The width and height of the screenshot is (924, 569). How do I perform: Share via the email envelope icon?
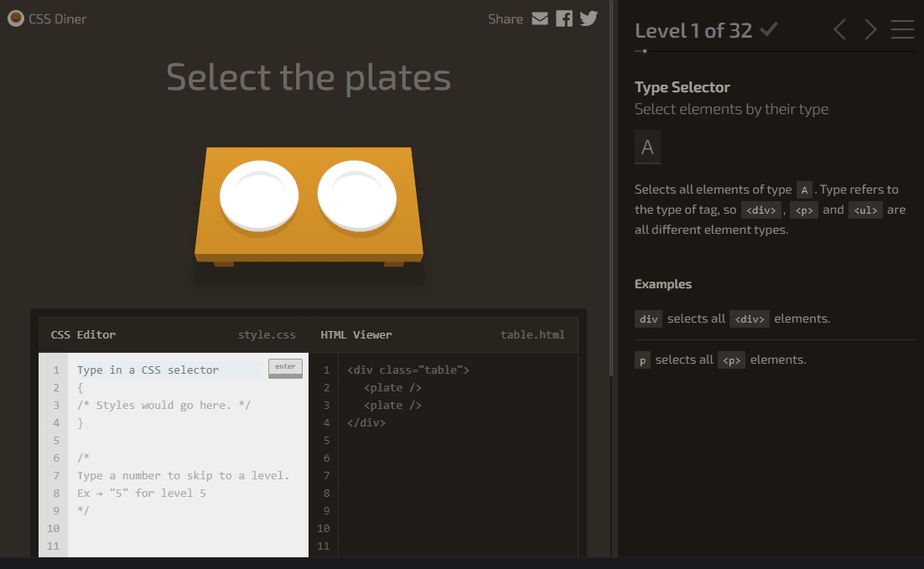[540, 18]
